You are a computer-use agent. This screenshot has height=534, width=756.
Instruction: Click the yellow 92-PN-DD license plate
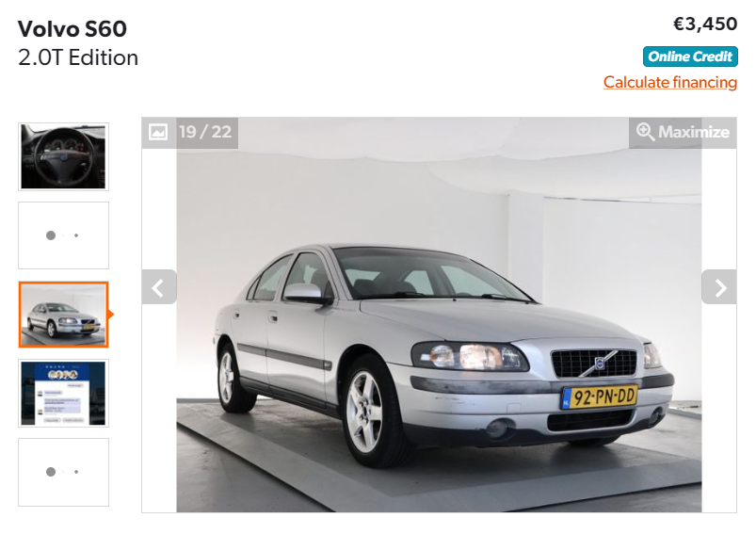(600, 397)
